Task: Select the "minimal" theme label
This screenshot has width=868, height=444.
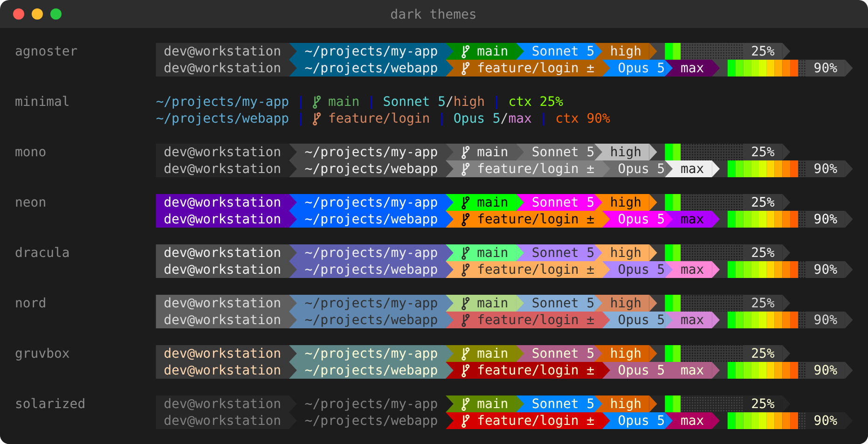Action: point(42,102)
